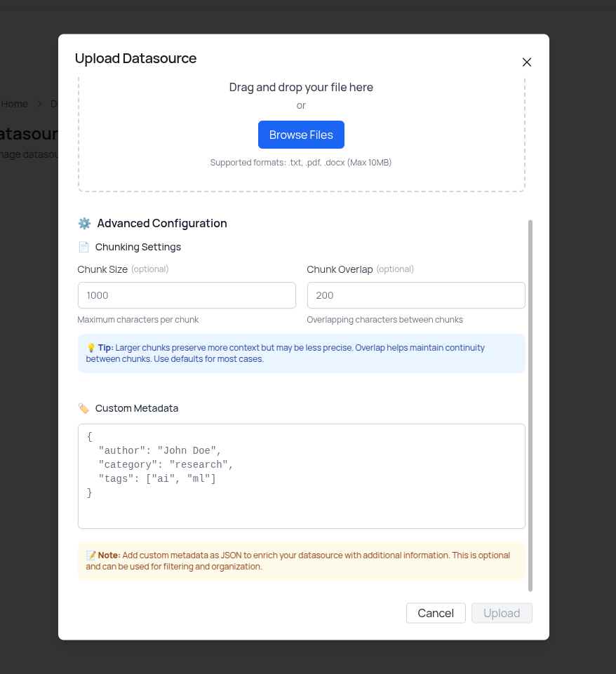Open the Home breadcrumb link

(x=15, y=104)
